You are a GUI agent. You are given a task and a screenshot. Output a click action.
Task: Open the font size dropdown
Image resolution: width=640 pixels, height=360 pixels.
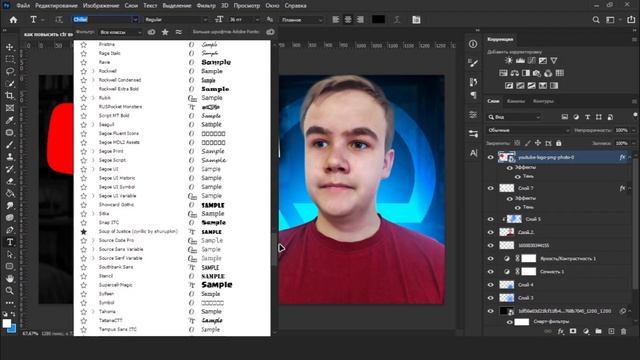(257, 20)
